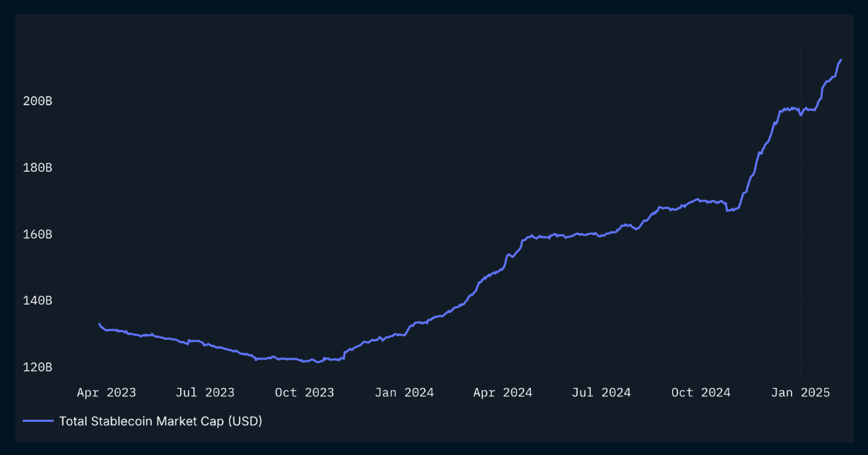Select the Oct 2024 axis label
The height and width of the screenshot is (455, 868).
coord(701,392)
